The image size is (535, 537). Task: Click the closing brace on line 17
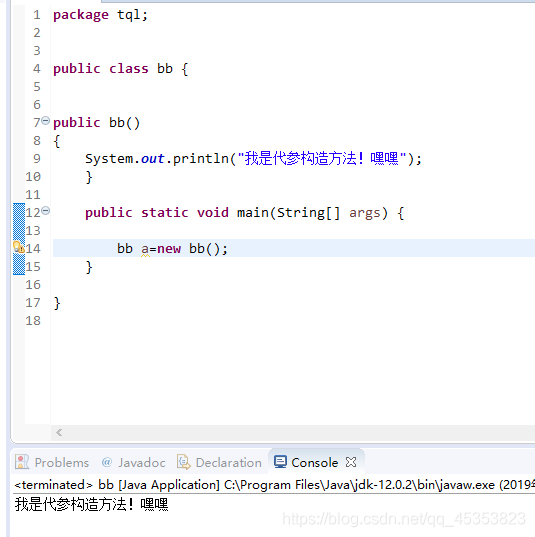click(57, 303)
